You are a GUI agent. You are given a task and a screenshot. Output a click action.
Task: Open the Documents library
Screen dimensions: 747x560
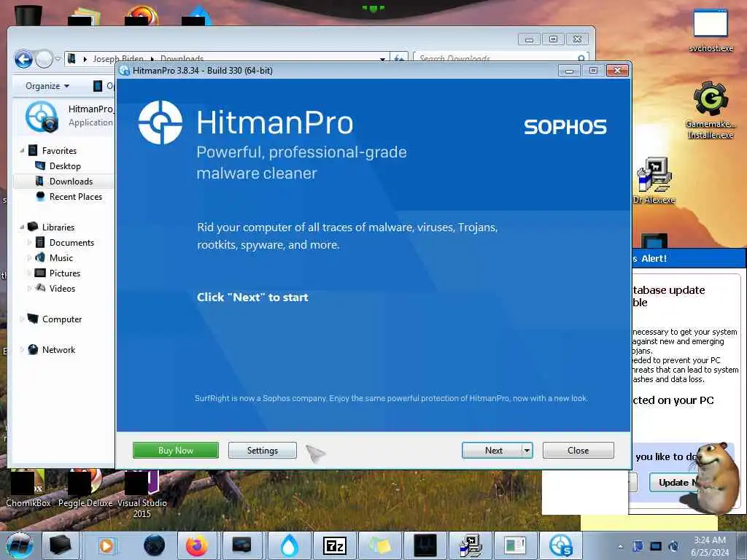pyautogui.click(x=71, y=243)
